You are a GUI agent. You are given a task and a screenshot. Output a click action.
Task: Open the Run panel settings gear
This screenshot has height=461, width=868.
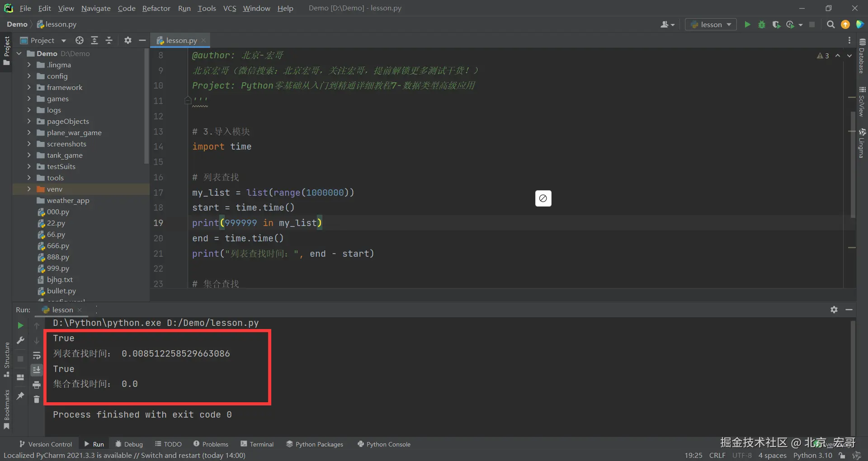coord(834,310)
